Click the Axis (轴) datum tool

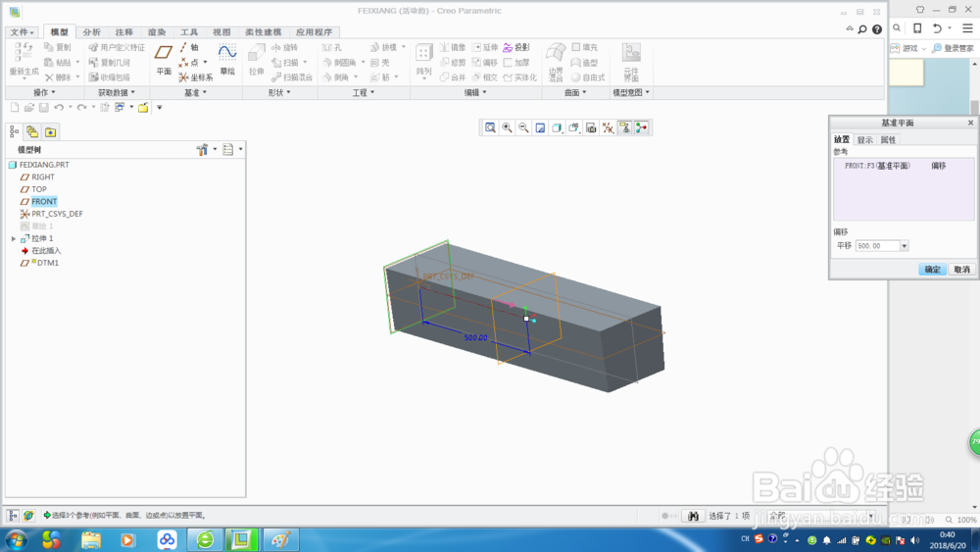[189, 47]
